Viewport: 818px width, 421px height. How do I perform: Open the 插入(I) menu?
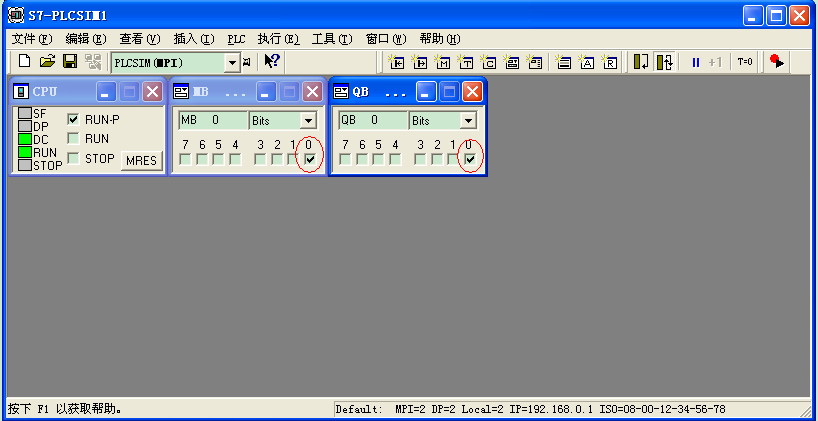point(194,39)
